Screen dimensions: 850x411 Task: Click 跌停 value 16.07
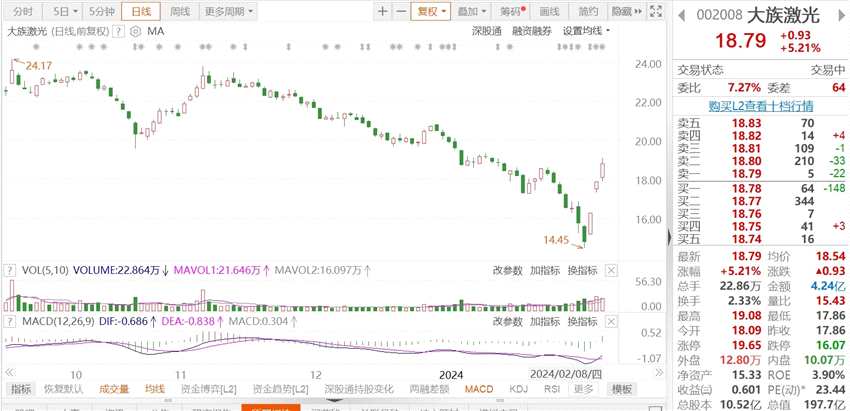(x=830, y=345)
